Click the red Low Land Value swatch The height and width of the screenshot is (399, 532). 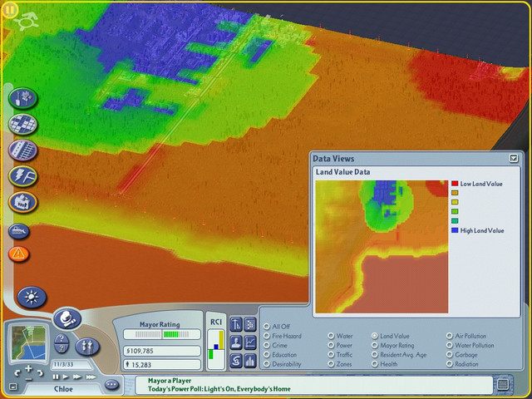pos(455,184)
